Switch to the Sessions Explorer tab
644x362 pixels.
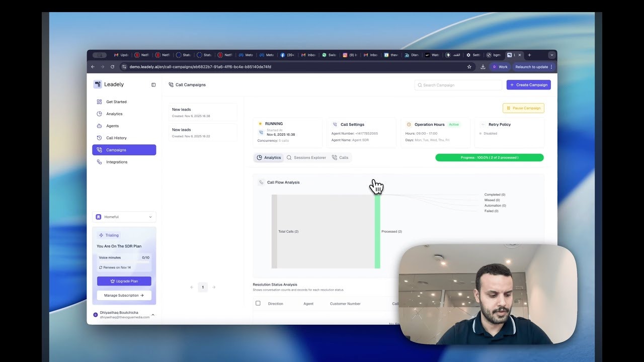click(x=306, y=157)
